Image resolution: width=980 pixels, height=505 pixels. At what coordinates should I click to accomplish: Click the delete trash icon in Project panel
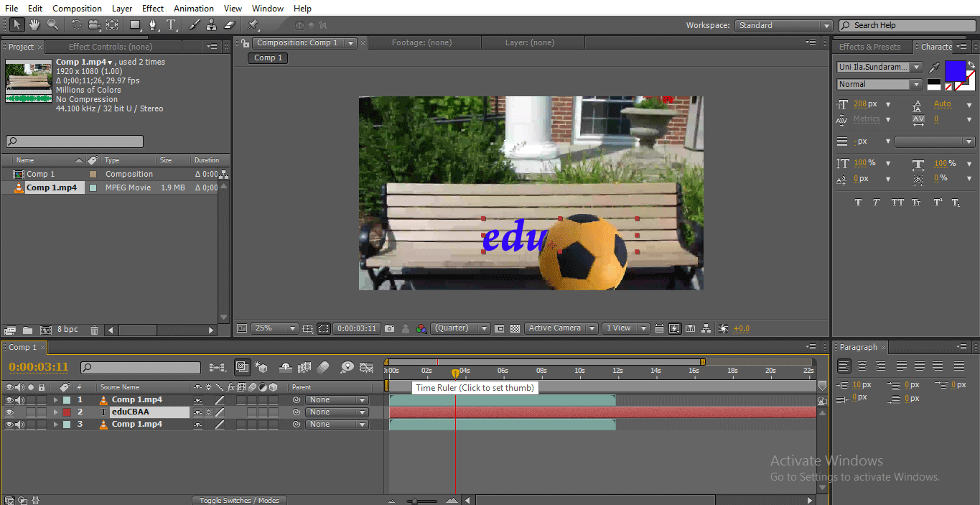point(94,330)
